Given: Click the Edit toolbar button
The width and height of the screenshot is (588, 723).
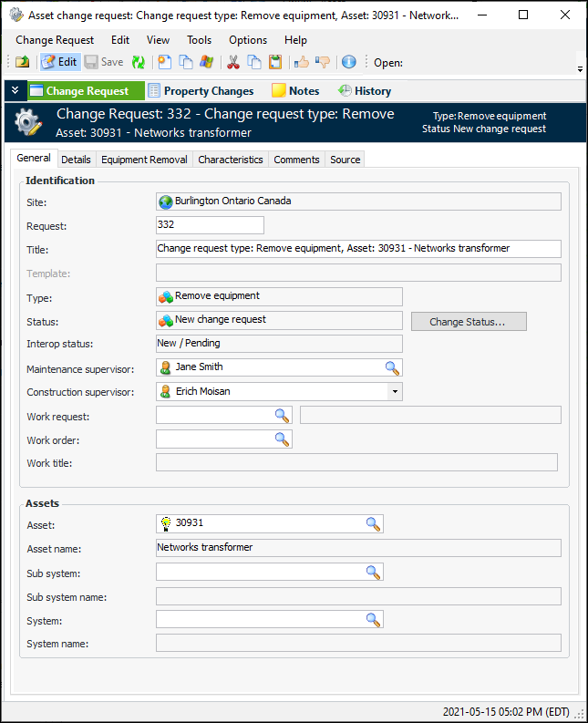Looking at the screenshot, I should coord(60,62).
